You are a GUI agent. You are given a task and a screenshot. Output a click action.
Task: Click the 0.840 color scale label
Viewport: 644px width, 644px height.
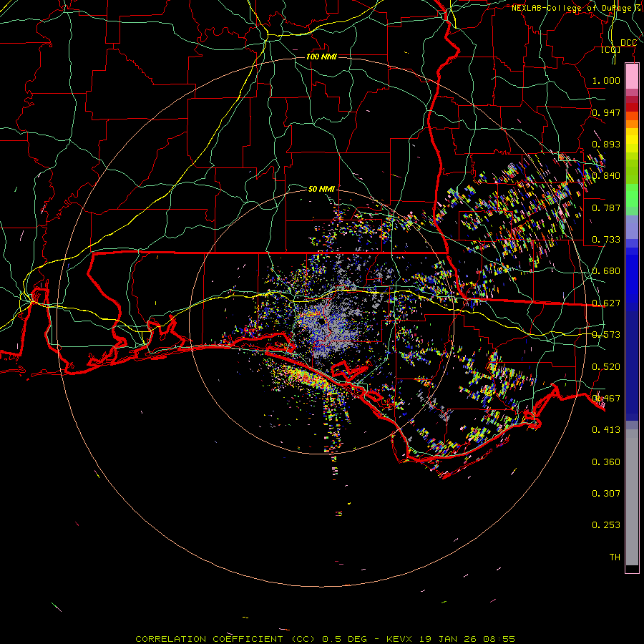click(x=606, y=176)
